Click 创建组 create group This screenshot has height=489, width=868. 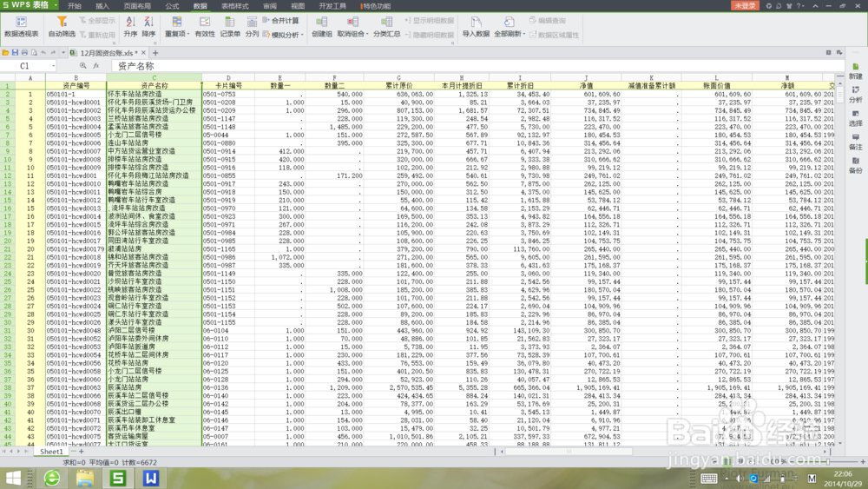coord(322,27)
